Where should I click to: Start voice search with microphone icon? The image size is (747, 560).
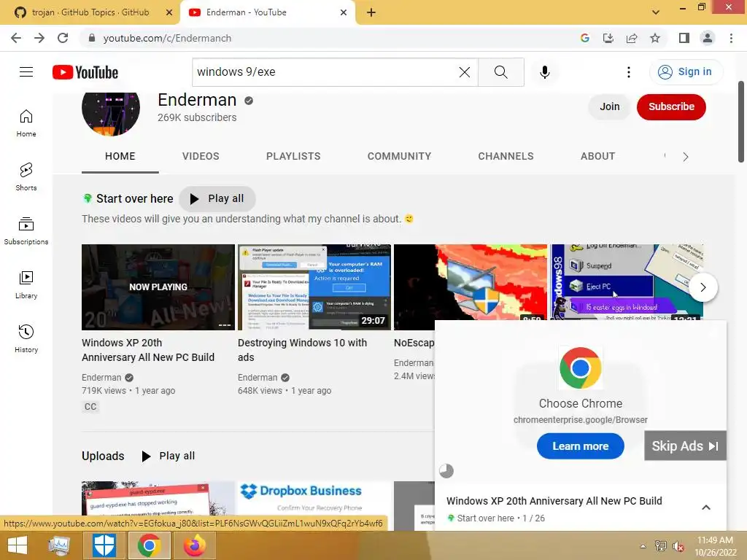[544, 72]
